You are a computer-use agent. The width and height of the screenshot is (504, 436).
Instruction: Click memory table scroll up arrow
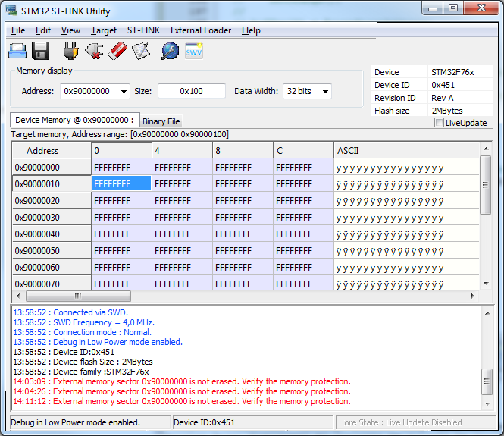click(486, 149)
